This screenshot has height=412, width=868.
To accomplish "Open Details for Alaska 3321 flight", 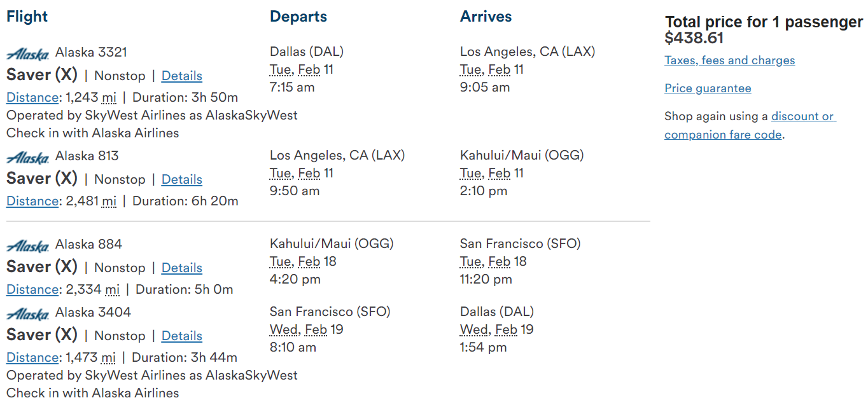I will pos(181,76).
